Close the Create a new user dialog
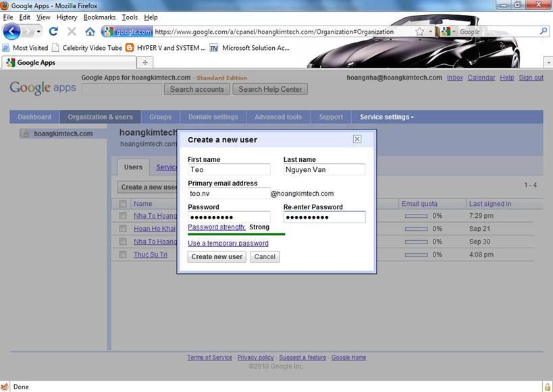This screenshot has width=553, height=392. [357, 139]
